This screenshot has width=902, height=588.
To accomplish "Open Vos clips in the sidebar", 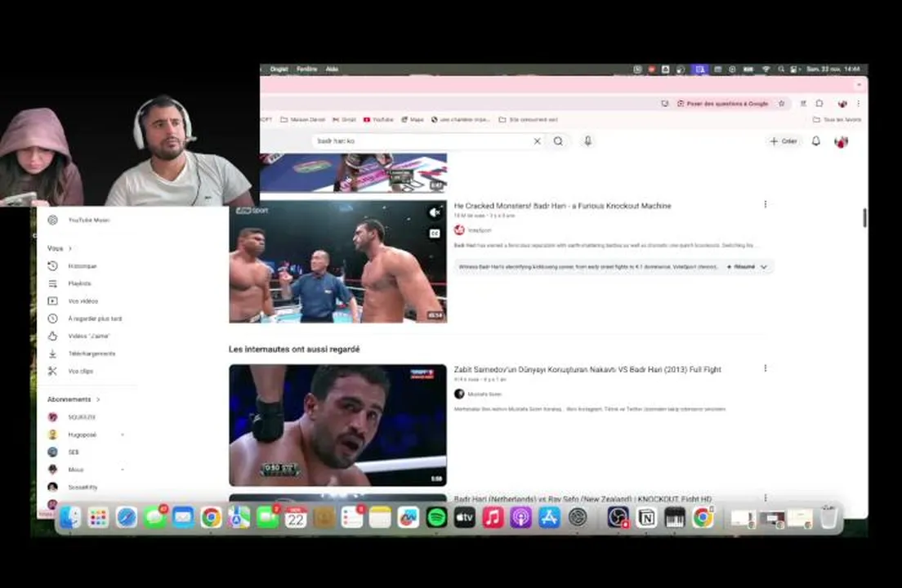I will [81, 372].
